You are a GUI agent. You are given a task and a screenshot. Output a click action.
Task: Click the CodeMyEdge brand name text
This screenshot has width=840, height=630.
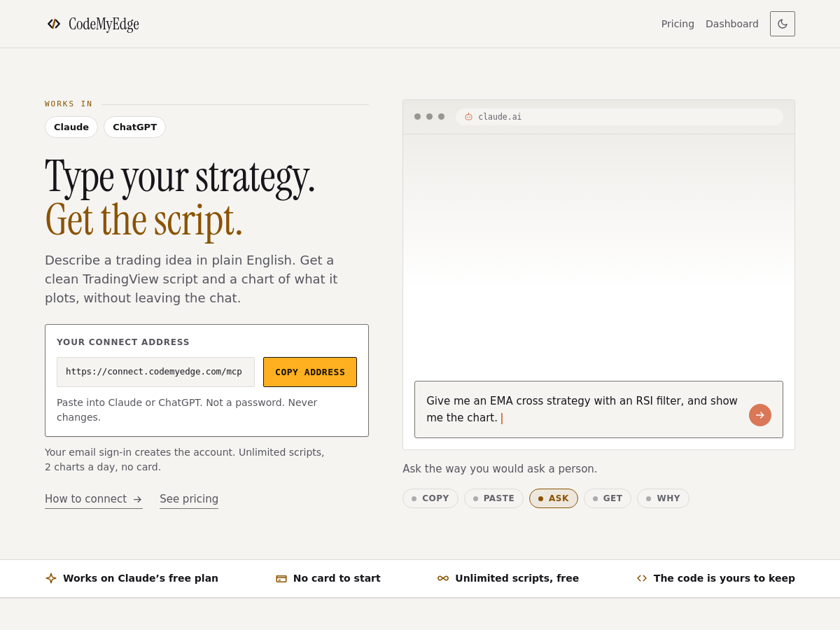point(104,24)
